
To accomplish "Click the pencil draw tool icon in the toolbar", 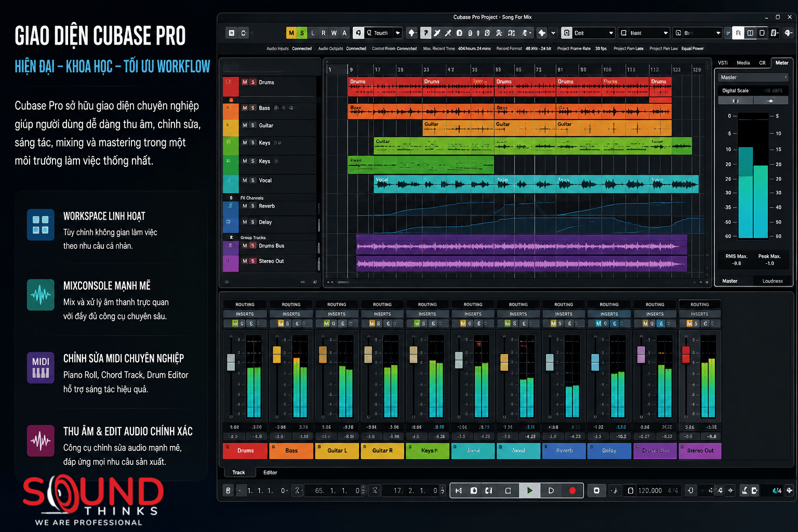I will coord(437,33).
